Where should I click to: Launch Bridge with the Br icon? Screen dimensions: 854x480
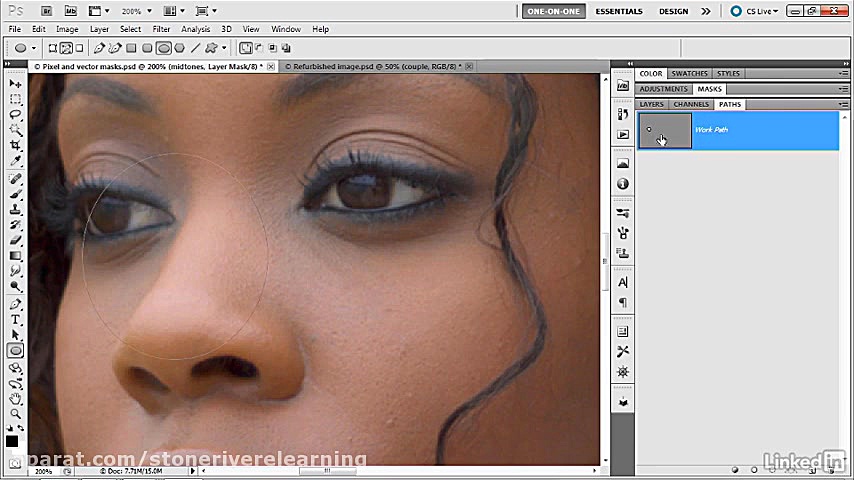coord(47,11)
